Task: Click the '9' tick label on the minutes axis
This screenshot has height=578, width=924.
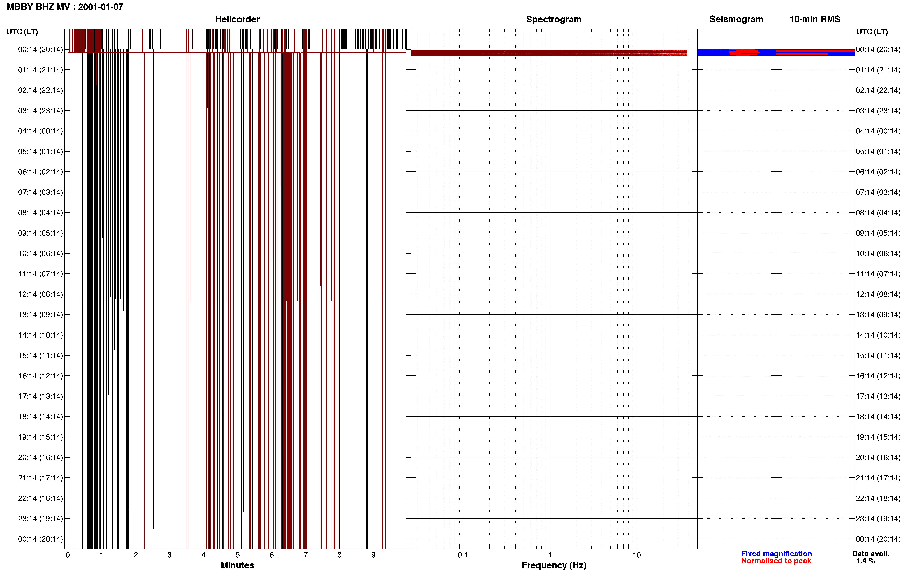Action: coord(373,555)
